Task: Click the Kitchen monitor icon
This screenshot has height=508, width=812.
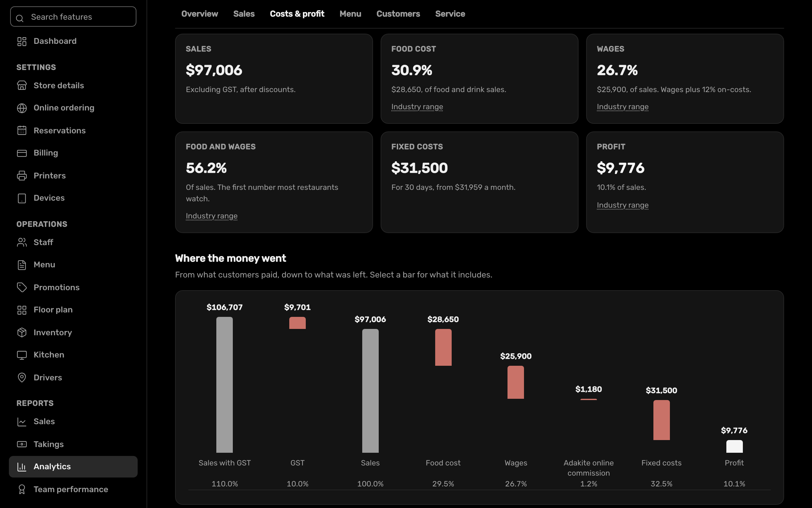Action: [22, 355]
